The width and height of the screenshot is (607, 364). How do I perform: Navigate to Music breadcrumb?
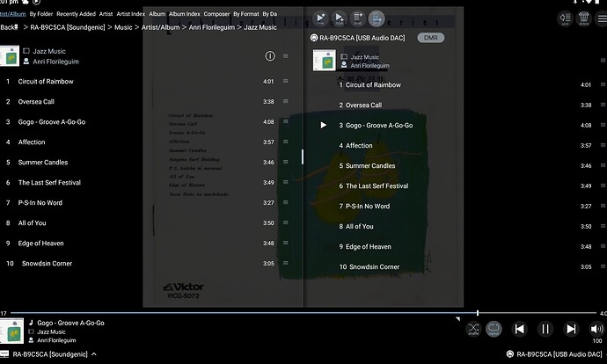pyautogui.click(x=123, y=27)
